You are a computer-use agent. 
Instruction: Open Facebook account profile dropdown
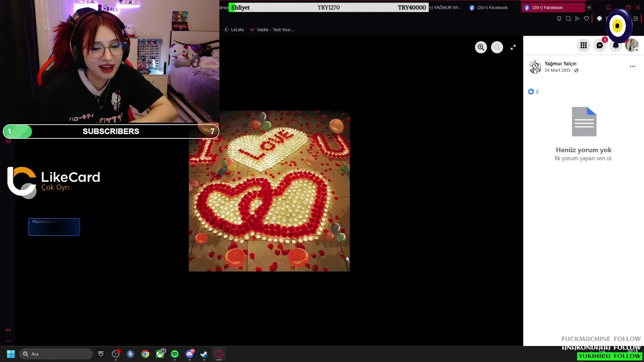point(632,46)
